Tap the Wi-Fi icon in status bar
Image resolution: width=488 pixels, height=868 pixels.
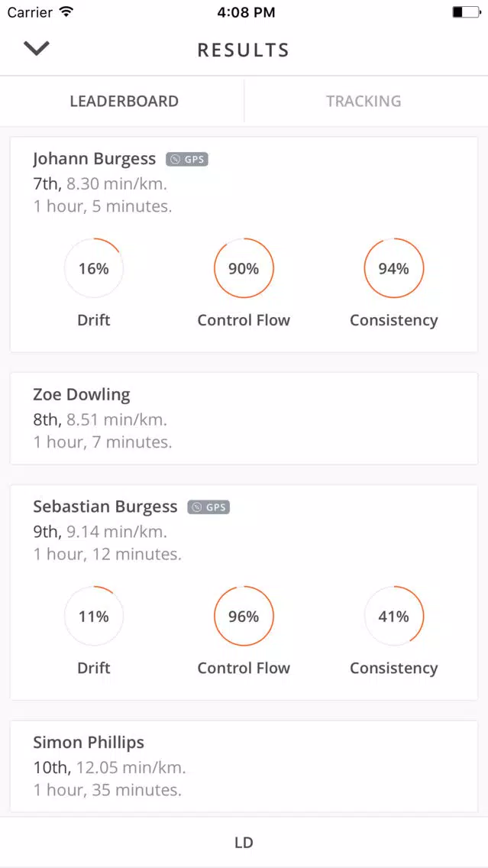click(66, 12)
